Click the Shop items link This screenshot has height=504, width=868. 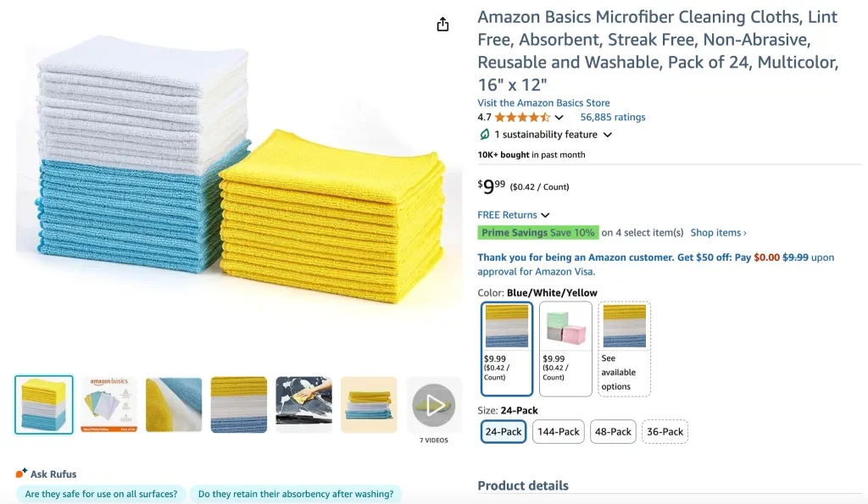tap(716, 232)
